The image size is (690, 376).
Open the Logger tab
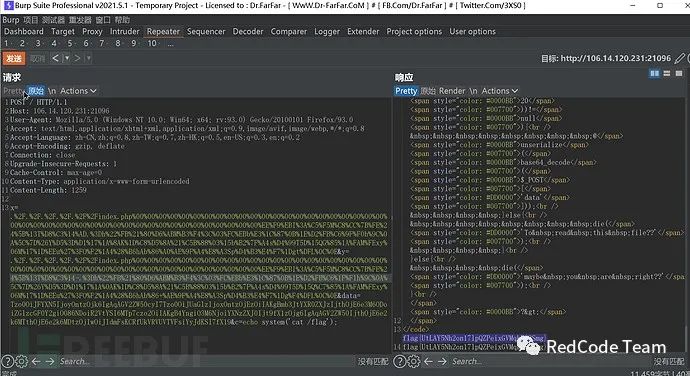[327, 31]
